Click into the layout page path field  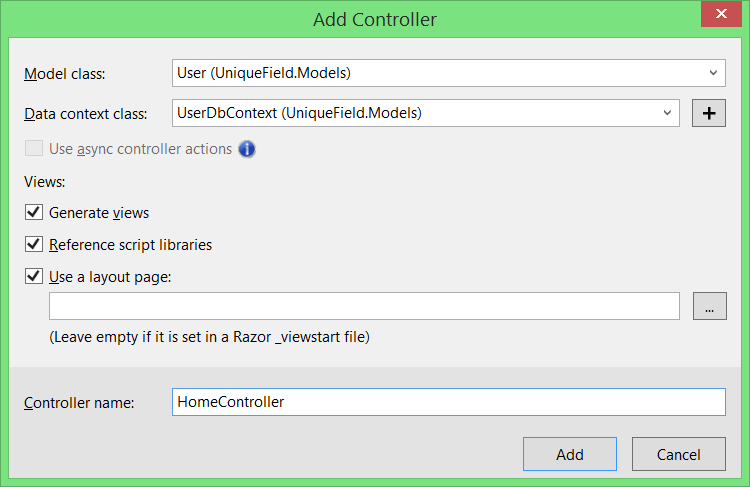[364, 306]
